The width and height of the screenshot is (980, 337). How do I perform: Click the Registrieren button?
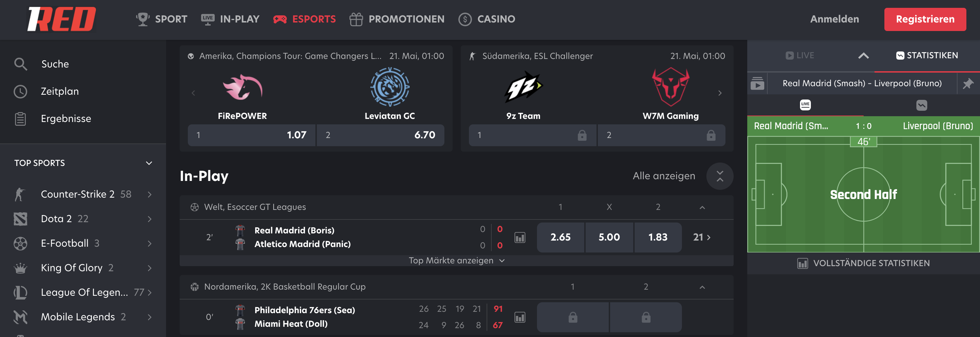925,19
